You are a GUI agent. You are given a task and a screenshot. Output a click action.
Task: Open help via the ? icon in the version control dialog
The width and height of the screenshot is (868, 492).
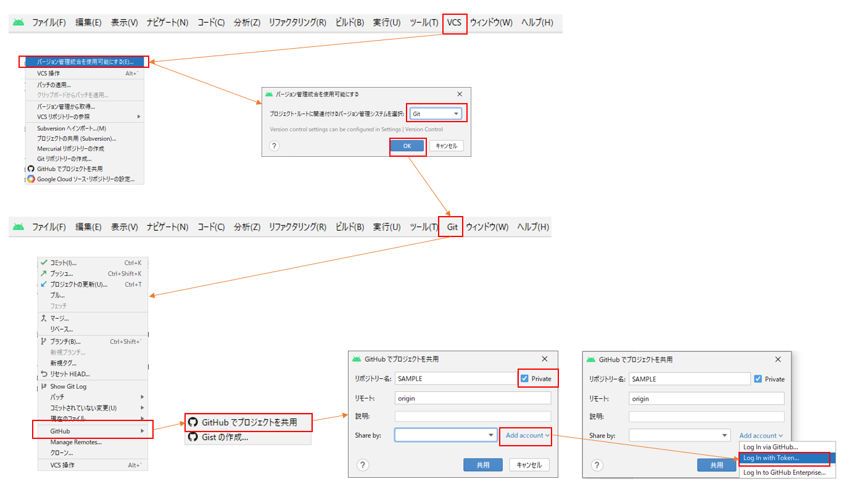[273, 146]
